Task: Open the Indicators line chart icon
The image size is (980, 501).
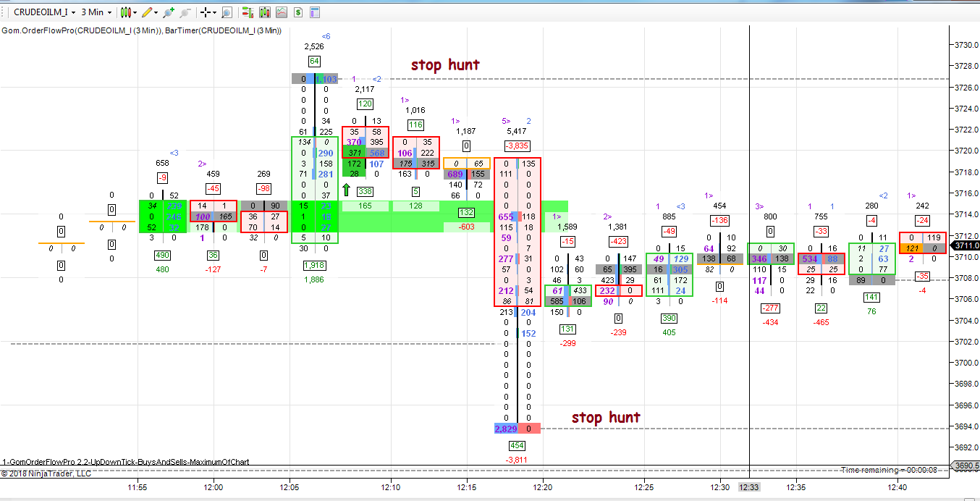Action: (x=281, y=12)
